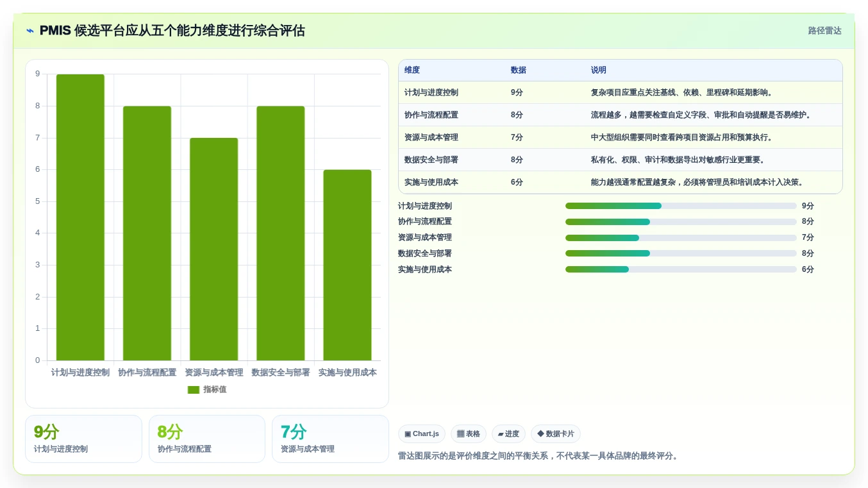Click the description starting 能力越强
This screenshot has width=868, height=488.
click(698, 182)
